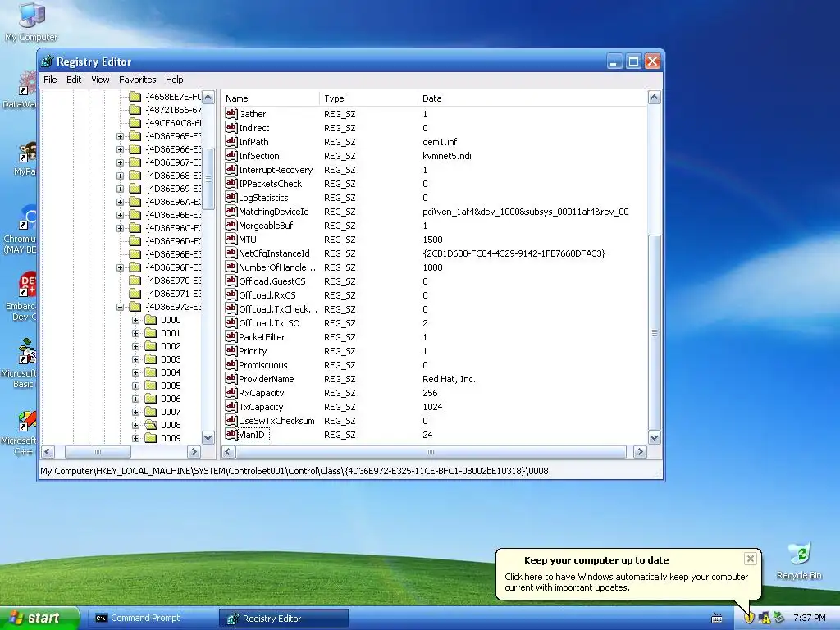The width and height of the screenshot is (840, 630).
Task: Expand the {4D36E965-E3 class key
Action: click(120, 137)
